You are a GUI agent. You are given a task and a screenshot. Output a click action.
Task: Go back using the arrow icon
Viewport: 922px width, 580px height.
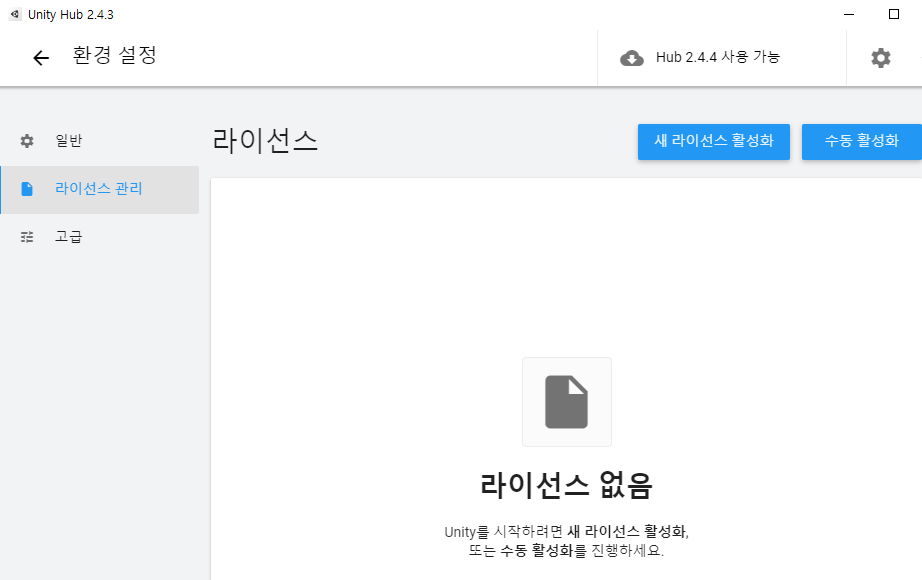coord(41,58)
